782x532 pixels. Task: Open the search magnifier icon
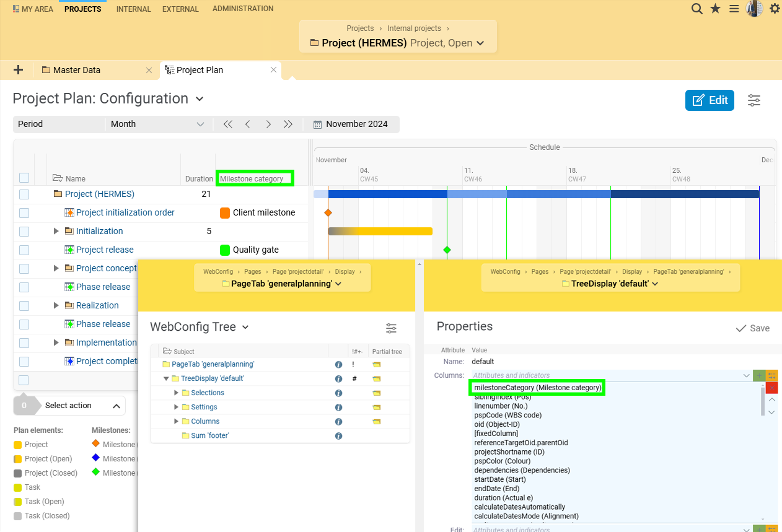(697, 9)
